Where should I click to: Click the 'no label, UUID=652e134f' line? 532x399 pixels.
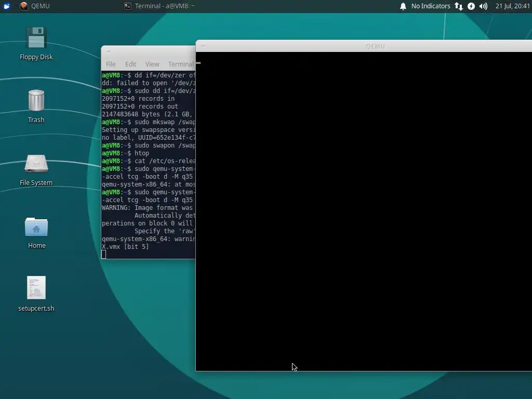pyautogui.click(x=148, y=137)
